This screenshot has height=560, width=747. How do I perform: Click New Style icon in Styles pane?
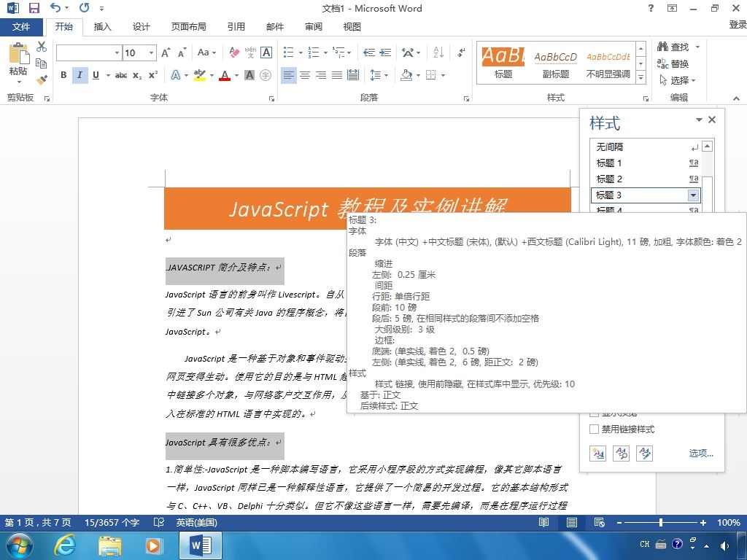pos(597,454)
